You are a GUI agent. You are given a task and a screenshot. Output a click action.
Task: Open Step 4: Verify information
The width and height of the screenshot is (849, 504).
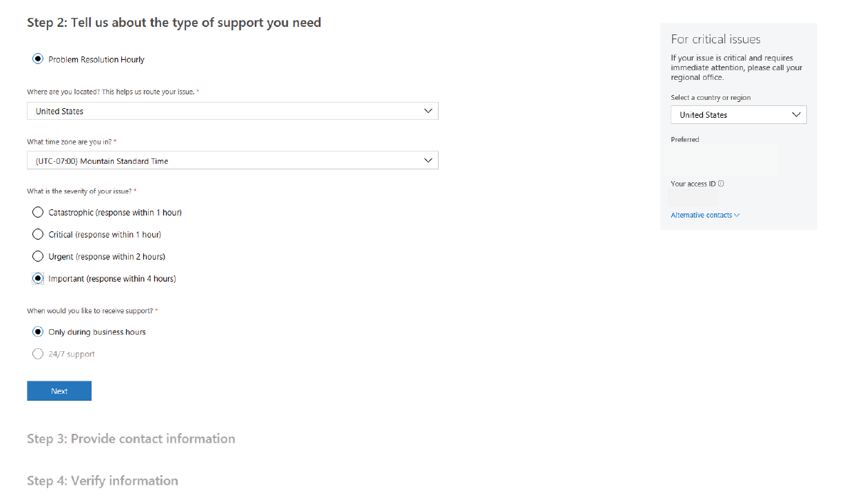point(103,481)
